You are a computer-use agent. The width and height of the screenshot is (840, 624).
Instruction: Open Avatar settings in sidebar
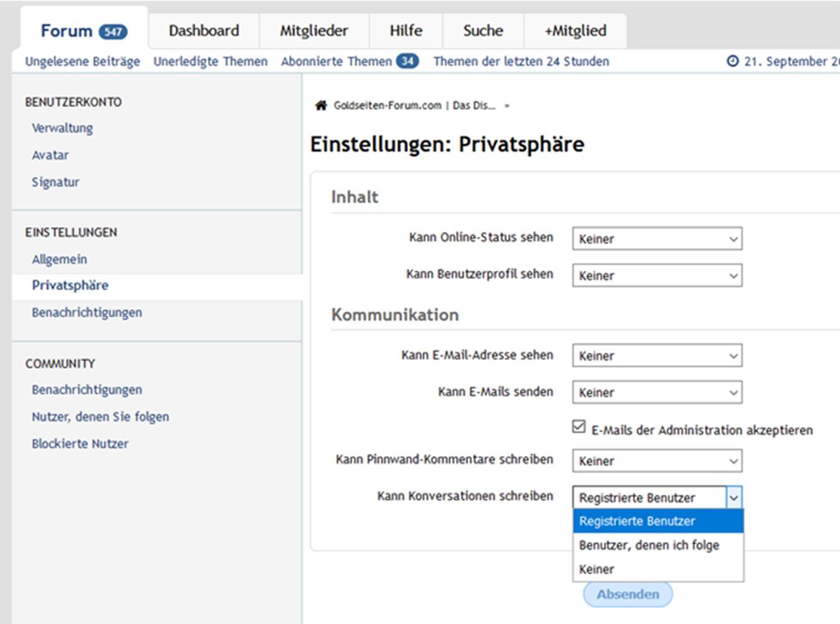[50, 155]
